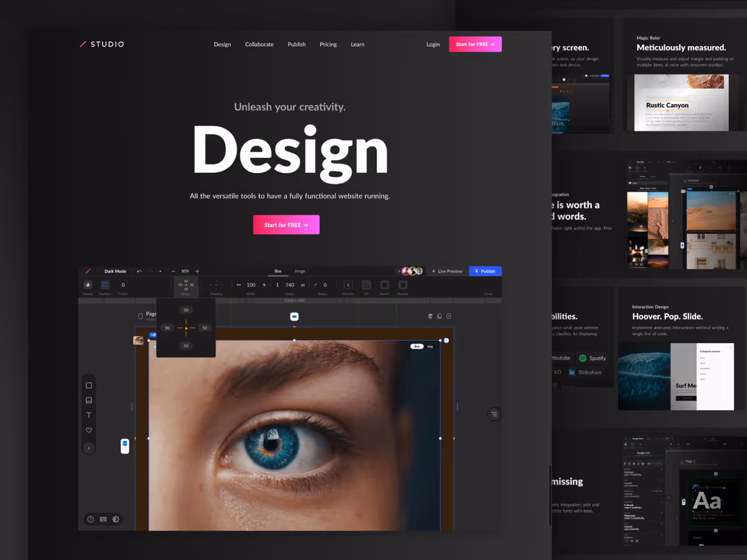Screen dimensions: 747x560
Task: Click the Publish button
Action: (x=485, y=271)
